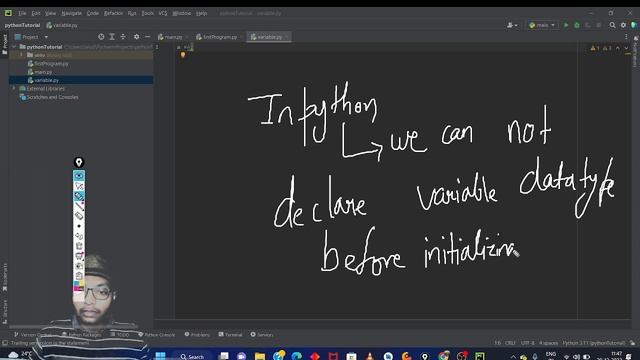Viewport: 640px width, 360px height.
Task: Select the eraser tool in annotation toolbar
Action: point(79,216)
